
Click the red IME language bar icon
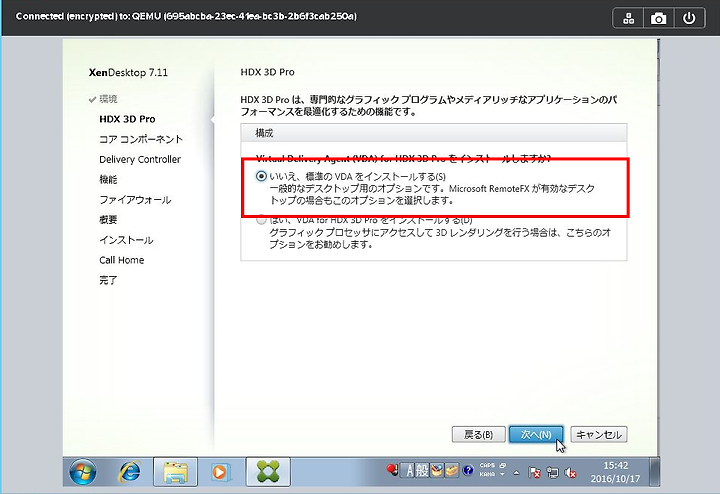click(392, 470)
